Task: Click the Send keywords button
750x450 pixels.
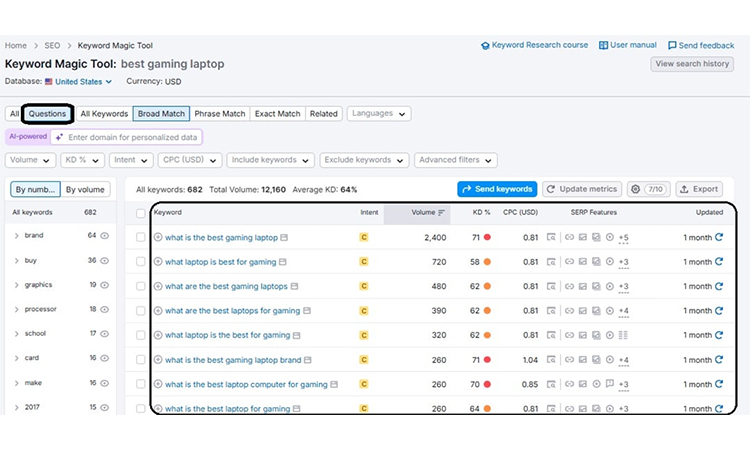Action: pos(497,189)
